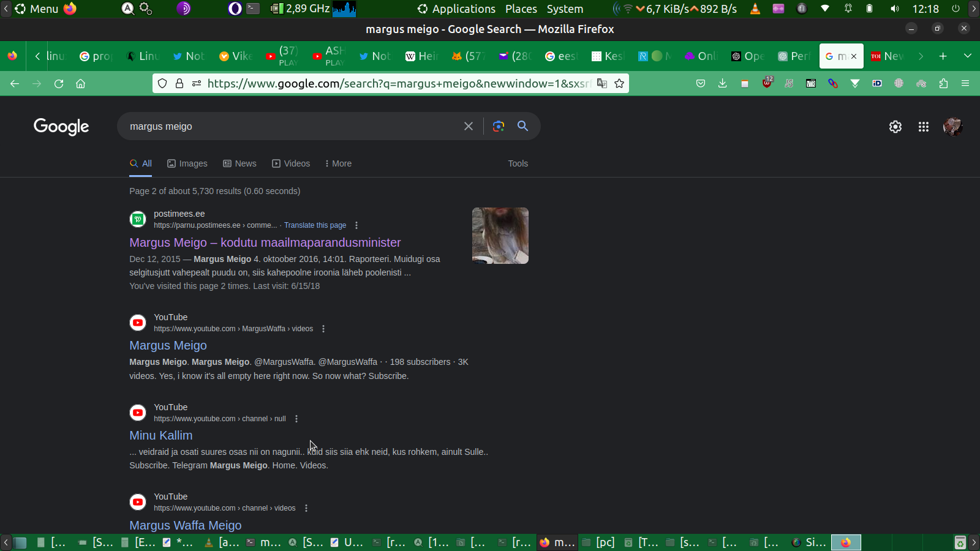Open 'Margus Meigo – kodutu maailmaparandusminister' result
Image resolution: width=980 pixels, height=551 pixels.
265,242
